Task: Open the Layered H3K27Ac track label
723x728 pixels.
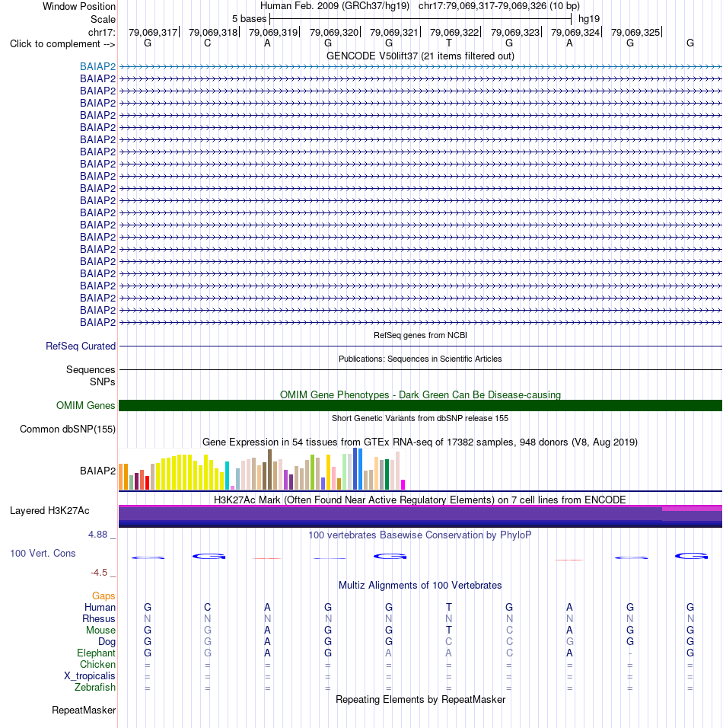Action: [49, 511]
